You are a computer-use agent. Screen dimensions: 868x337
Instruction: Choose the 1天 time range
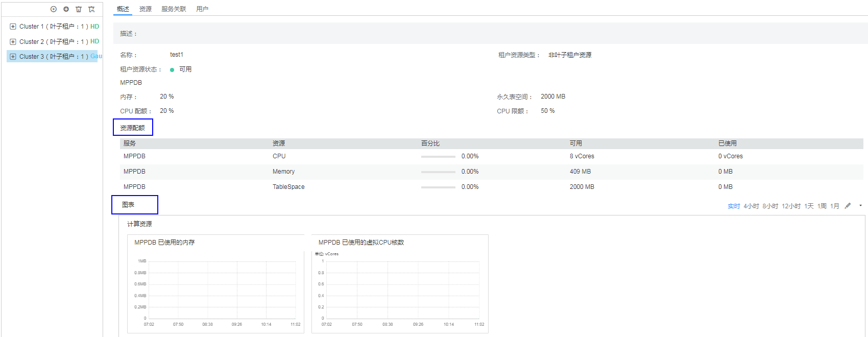pyautogui.click(x=809, y=206)
